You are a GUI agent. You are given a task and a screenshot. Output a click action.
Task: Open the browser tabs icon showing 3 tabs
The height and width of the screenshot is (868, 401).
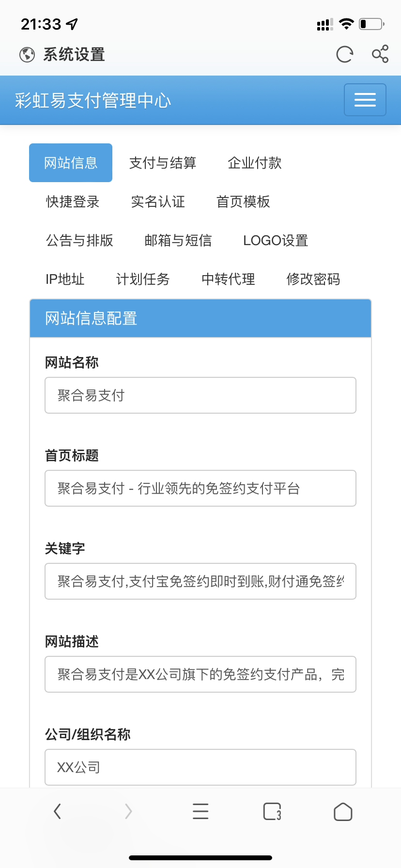[272, 811]
